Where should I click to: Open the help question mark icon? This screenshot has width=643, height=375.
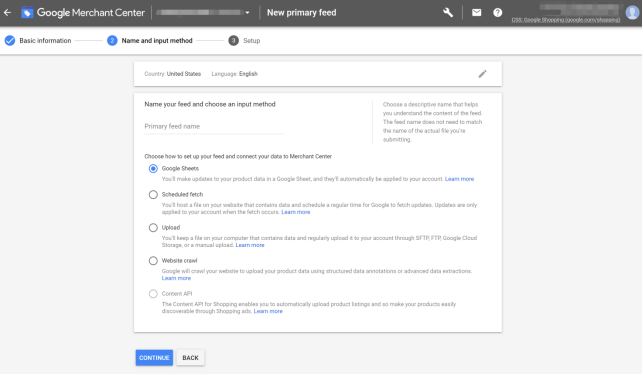tap(497, 13)
